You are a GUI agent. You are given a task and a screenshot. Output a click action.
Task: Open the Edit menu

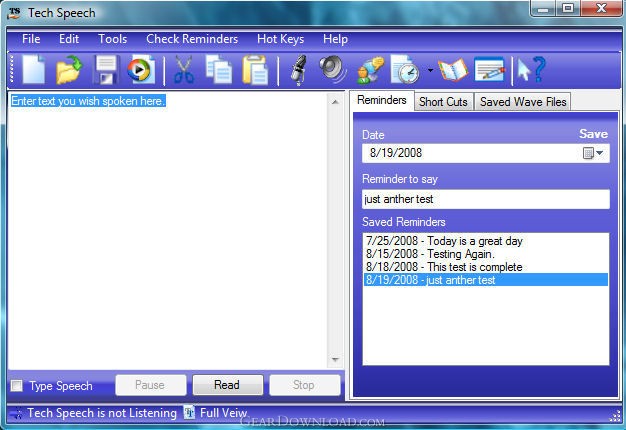(69, 39)
